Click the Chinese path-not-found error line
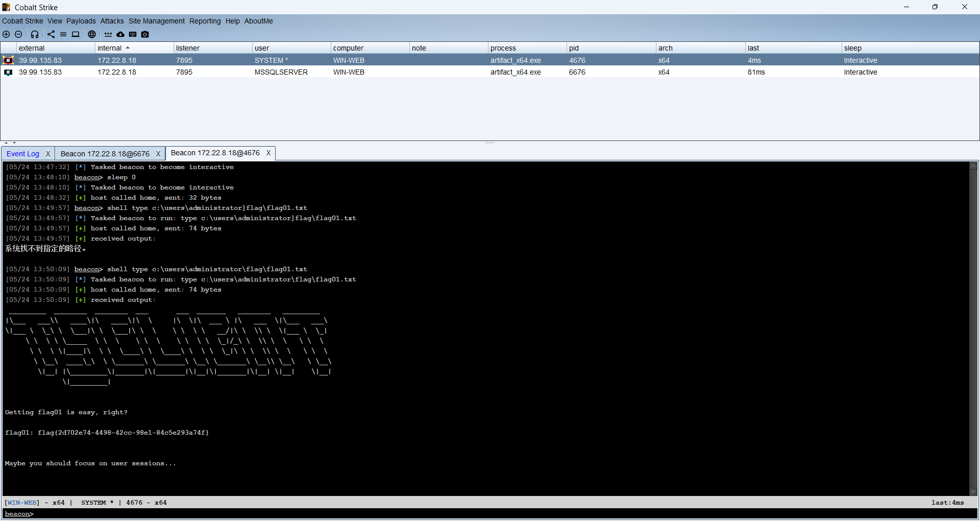 [45, 249]
